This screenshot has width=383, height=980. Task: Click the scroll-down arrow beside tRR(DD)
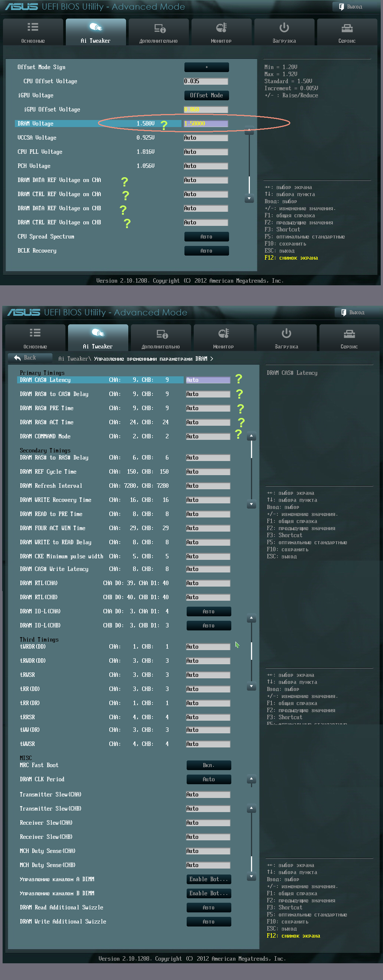(x=252, y=686)
